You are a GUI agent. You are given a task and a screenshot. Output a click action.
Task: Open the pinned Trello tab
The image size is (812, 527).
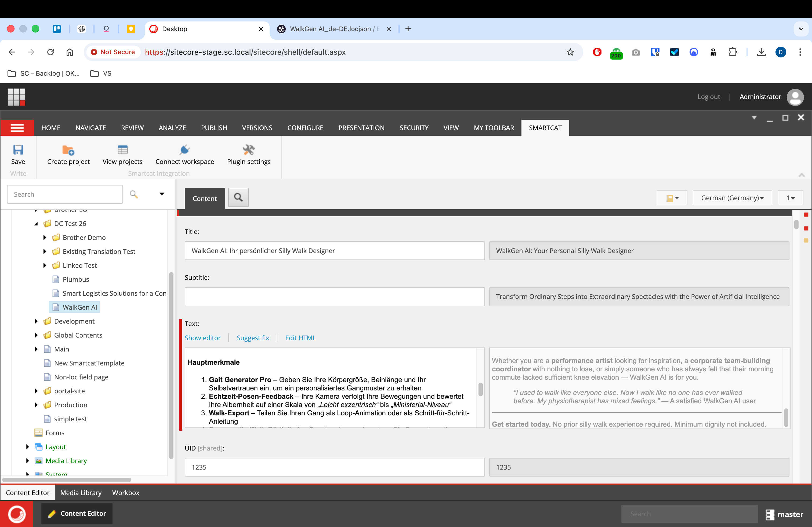click(57, 29)
